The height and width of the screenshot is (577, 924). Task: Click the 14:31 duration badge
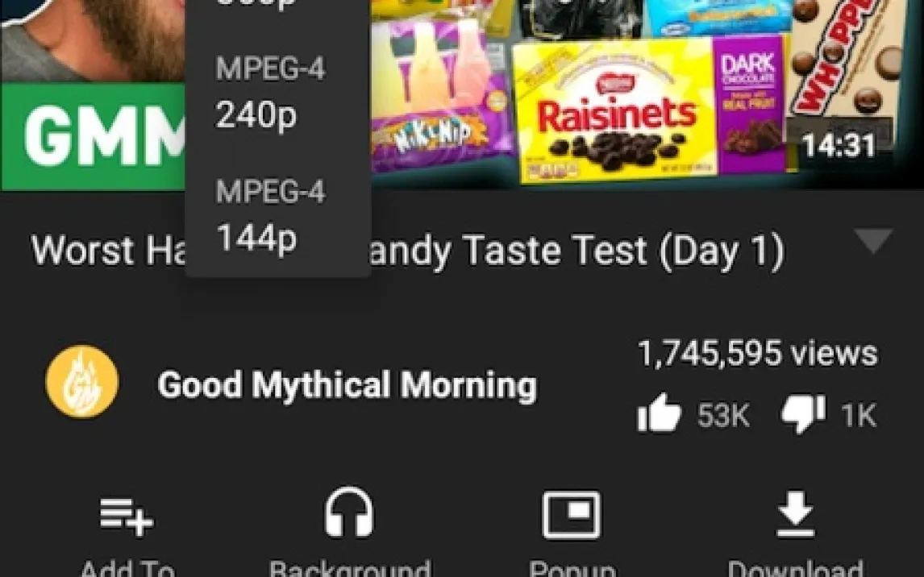point(839,145)
